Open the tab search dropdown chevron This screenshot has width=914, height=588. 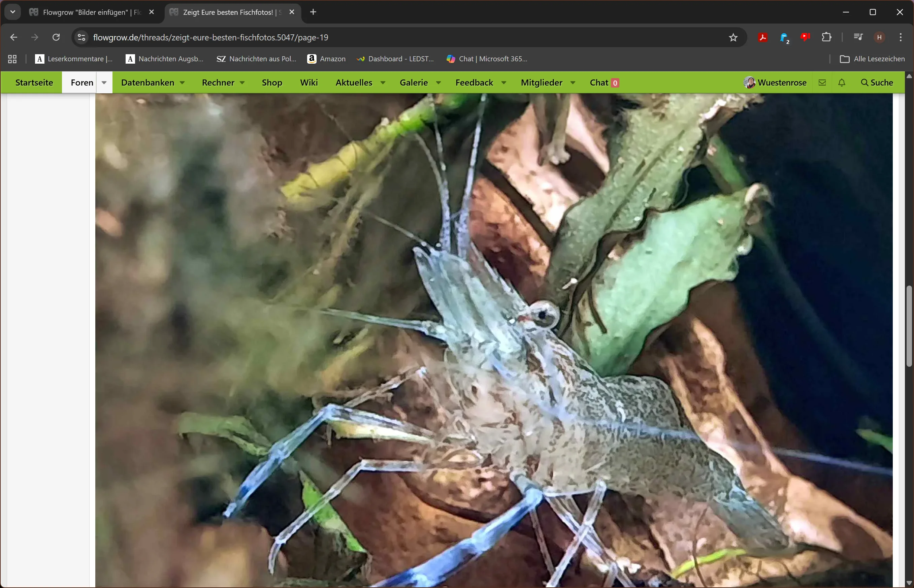12,12
